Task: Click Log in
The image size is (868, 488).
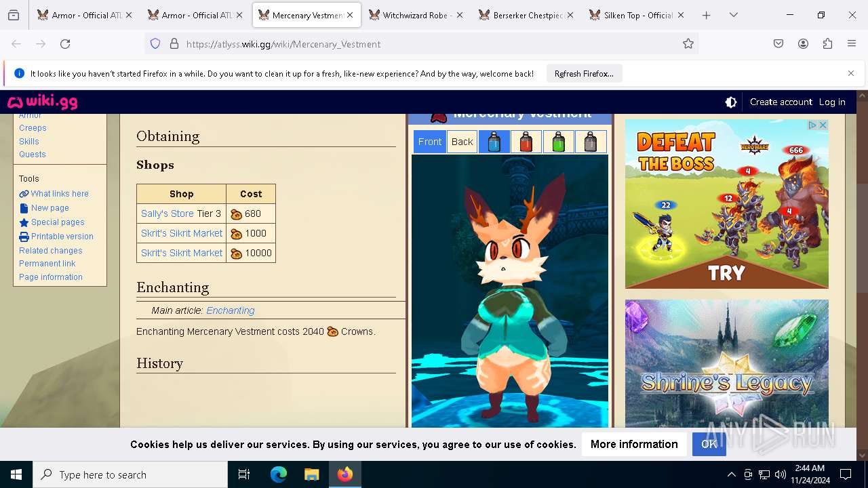Action: [832, 102]
